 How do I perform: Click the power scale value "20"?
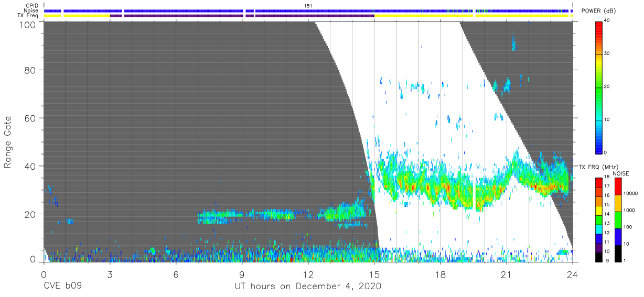607,87
